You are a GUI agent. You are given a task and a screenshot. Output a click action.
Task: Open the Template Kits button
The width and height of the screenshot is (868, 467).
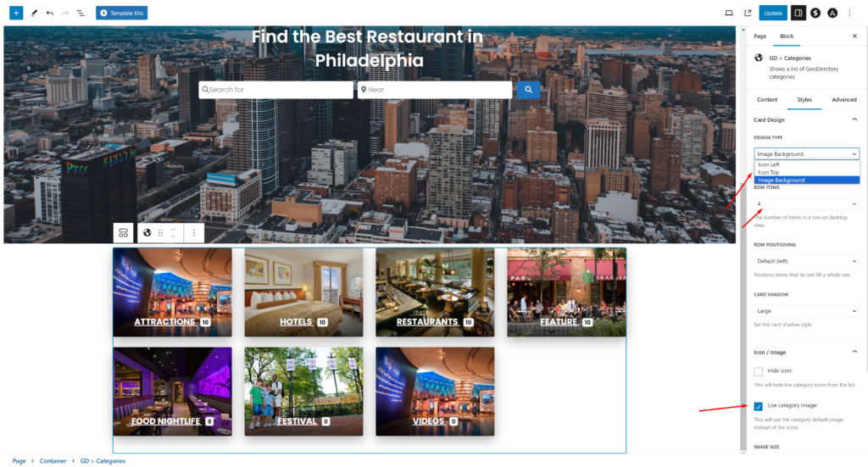[122, 13]
